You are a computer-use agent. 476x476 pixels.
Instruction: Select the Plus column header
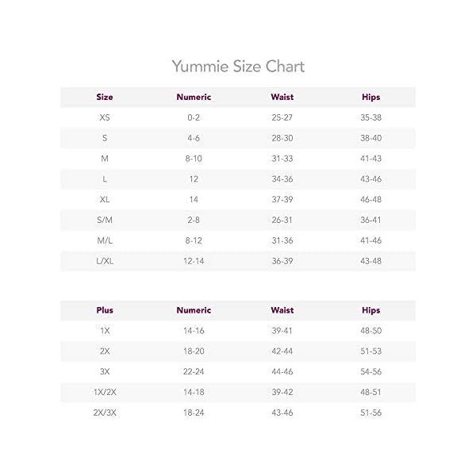(x=105, y=311)
